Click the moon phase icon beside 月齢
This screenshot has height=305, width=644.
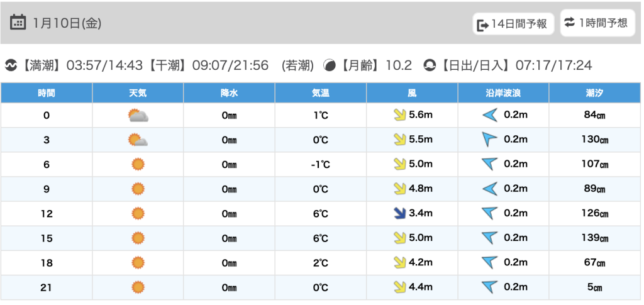point(329,65)
